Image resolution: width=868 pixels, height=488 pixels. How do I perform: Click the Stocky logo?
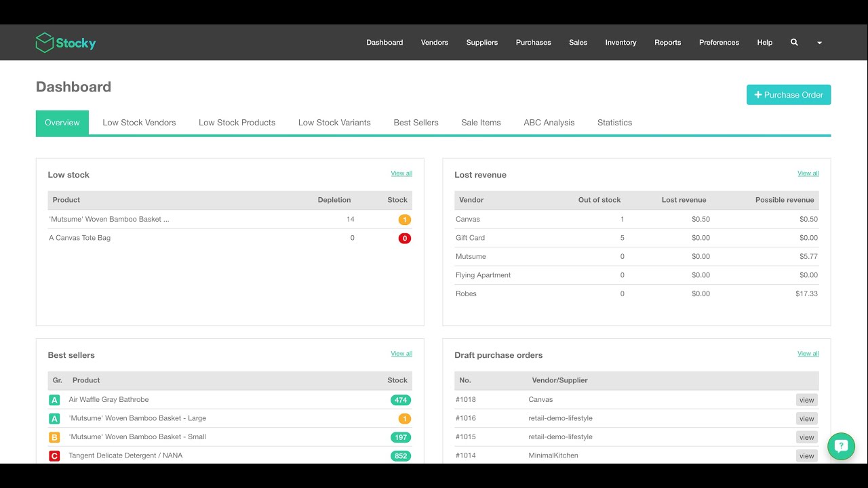coord(66,43)
